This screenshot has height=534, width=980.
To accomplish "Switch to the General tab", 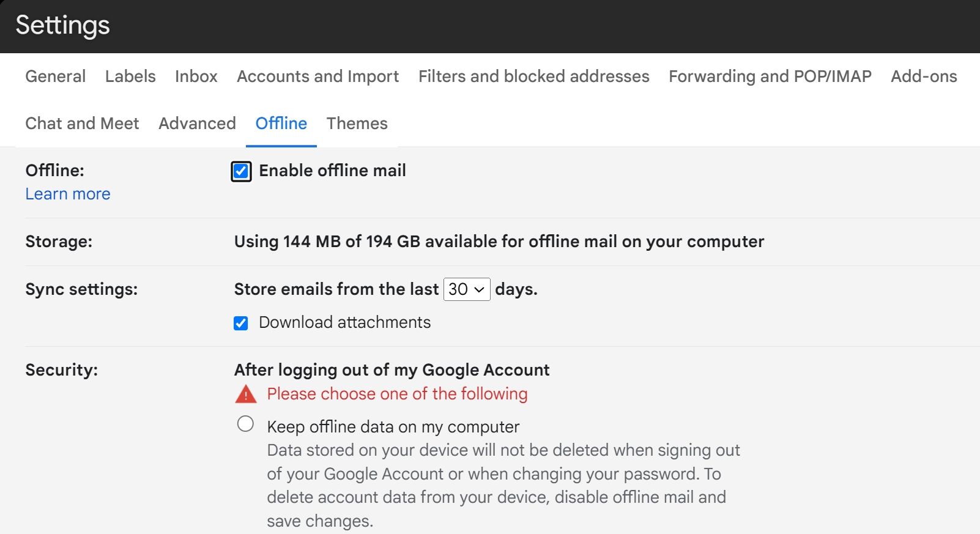I will (55, 76).
